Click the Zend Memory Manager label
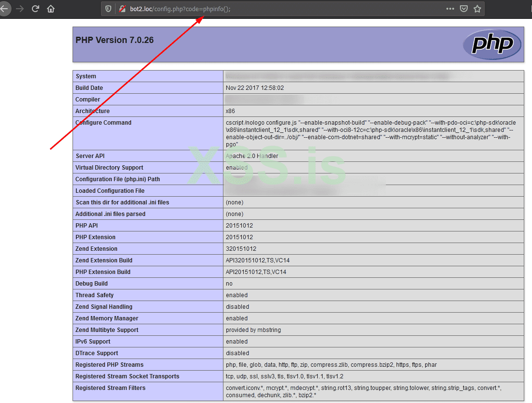 (106, 318)
